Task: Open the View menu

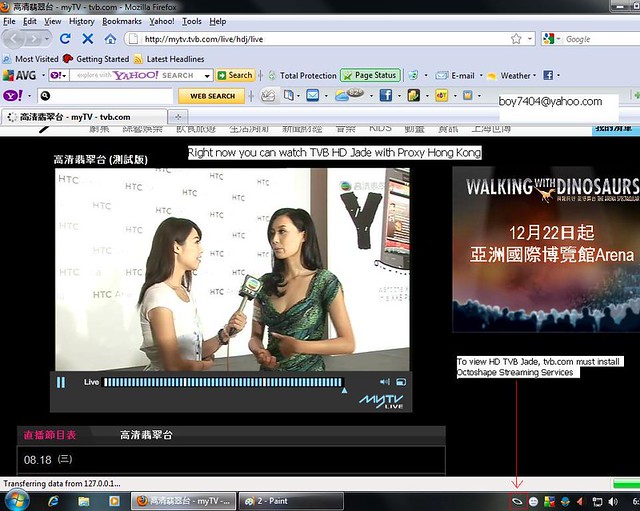Action: [x=53, y=21]
